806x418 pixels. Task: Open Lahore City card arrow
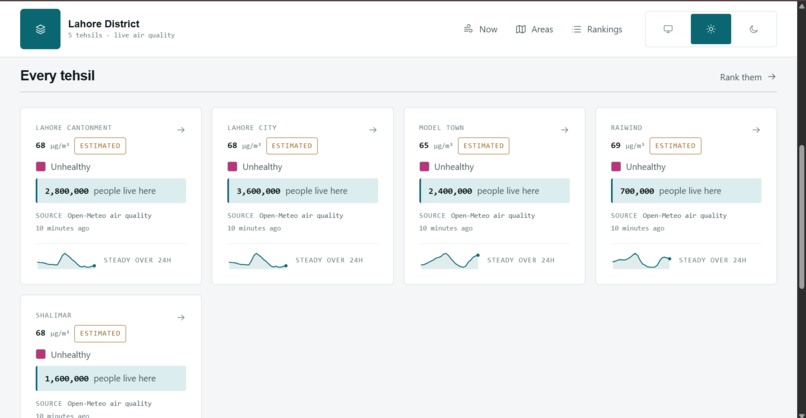pos(373,130)
